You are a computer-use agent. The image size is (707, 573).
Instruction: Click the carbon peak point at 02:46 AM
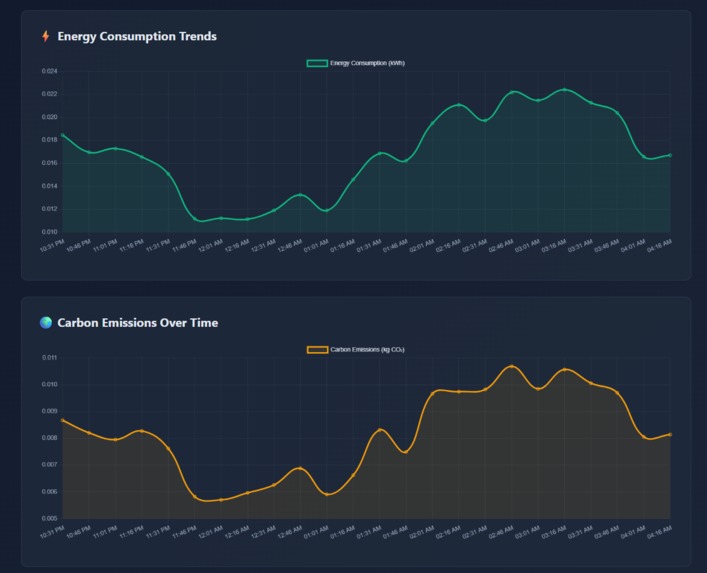512,367
